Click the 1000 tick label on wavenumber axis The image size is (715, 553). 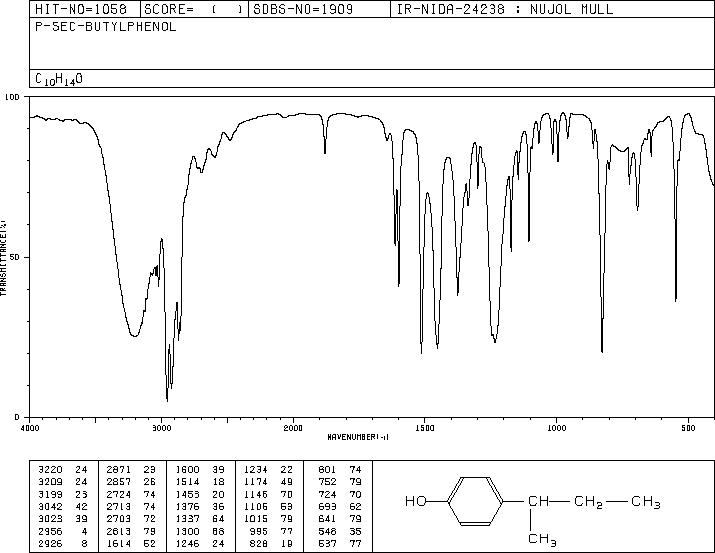pos(556,428)
